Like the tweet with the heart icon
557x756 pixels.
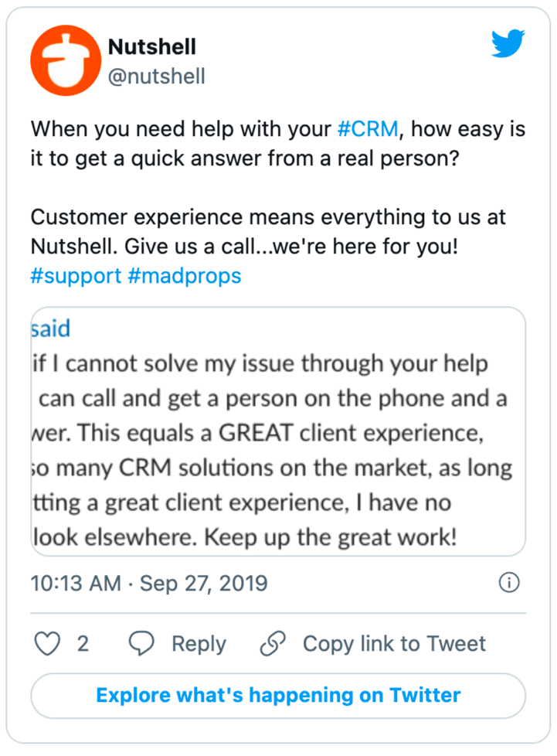click(47, 643)
